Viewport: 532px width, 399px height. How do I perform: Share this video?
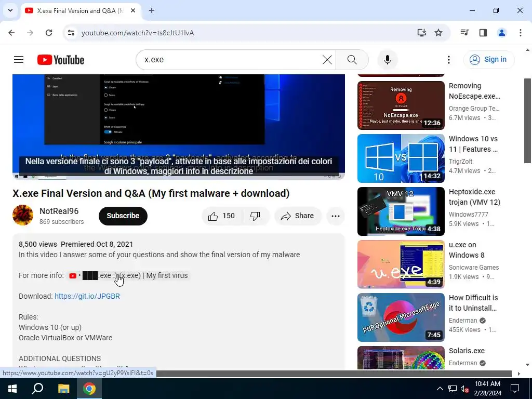click(298, 216)
